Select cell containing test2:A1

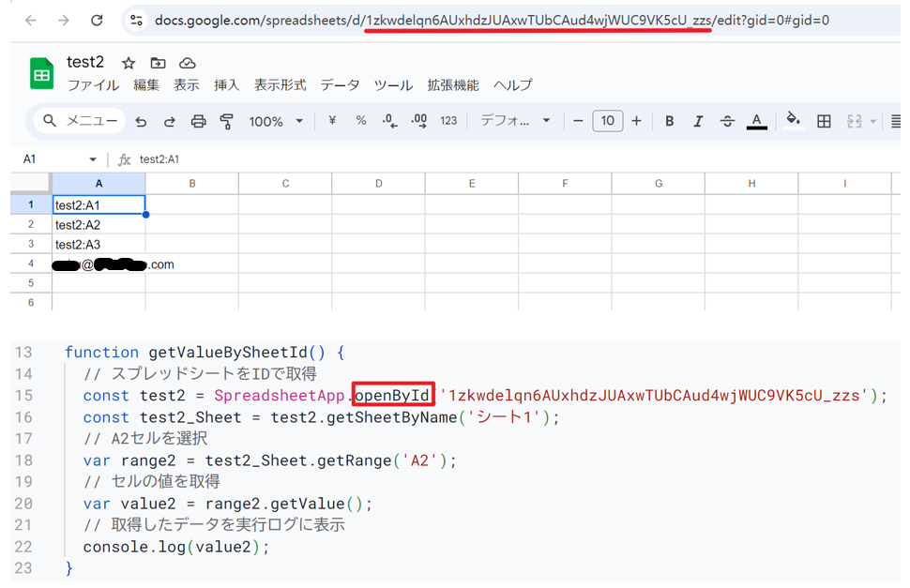click(99, 204)
